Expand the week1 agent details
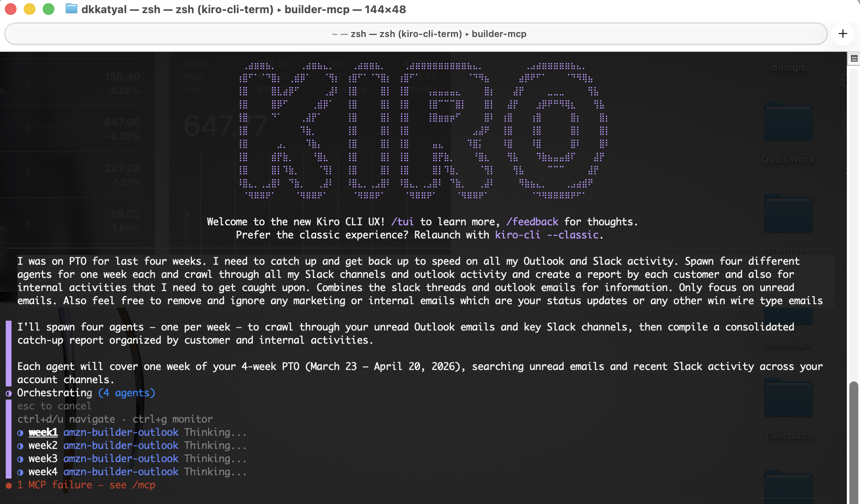Image resolution: width=860 pixels, height=504 pixels. pyautogui.click(x=43, y=432)
